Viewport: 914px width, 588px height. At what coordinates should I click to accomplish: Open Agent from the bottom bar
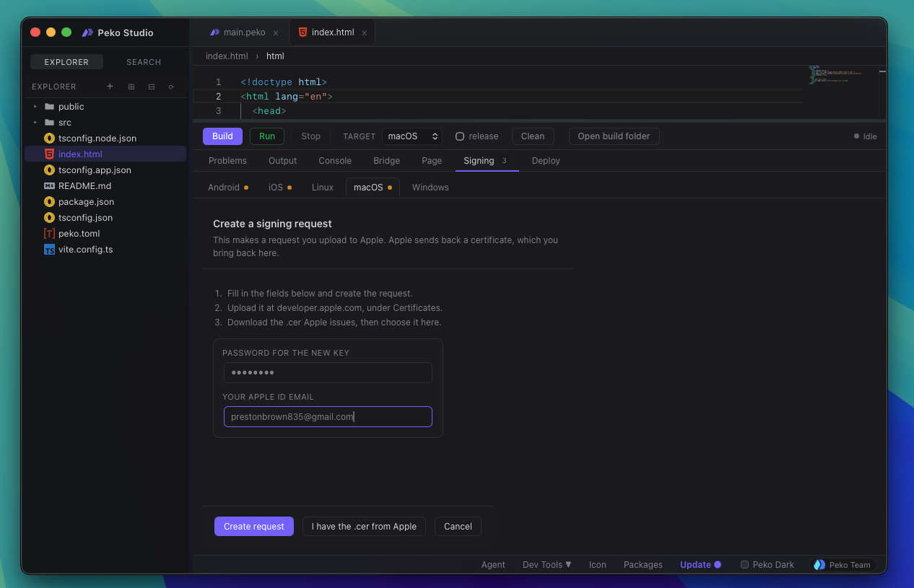[x=493, y=565]
